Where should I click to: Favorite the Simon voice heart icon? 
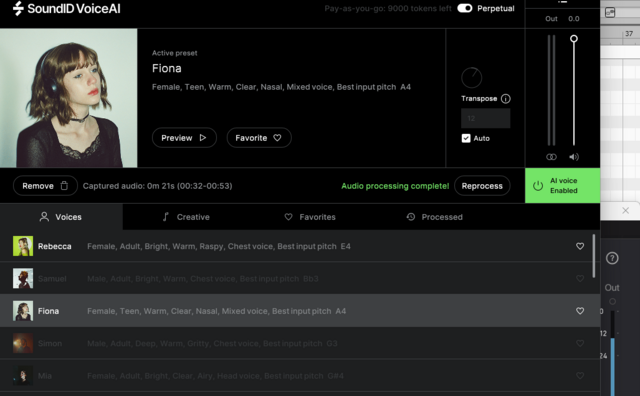pyautogui.click(x=580, y=343)
